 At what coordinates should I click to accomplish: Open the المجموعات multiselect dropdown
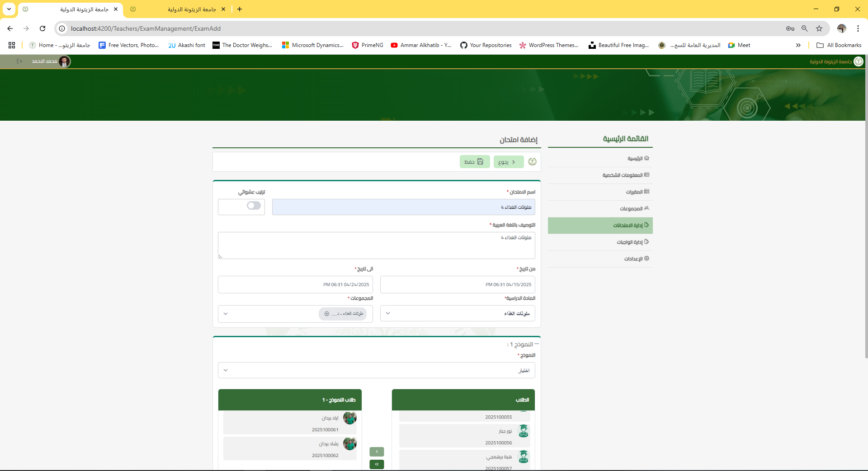[226, 314]
